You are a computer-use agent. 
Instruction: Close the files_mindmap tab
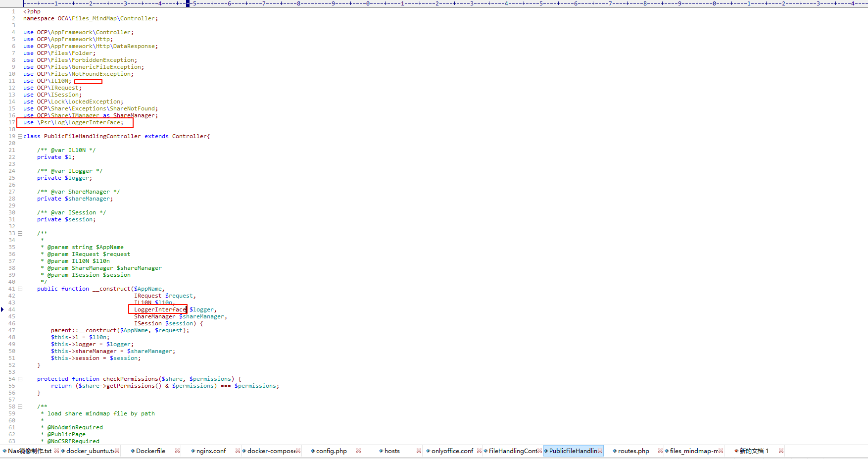point(721,451)
